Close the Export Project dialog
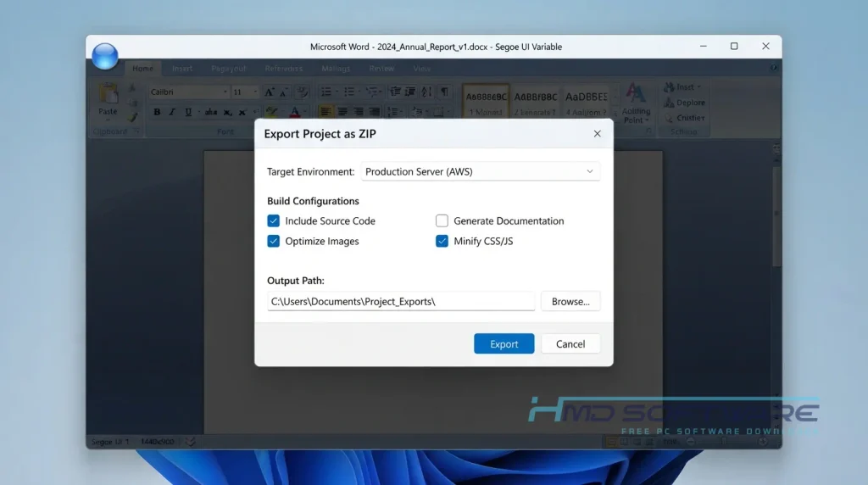Viewport: 868px width, 485px height. (597, 133)
